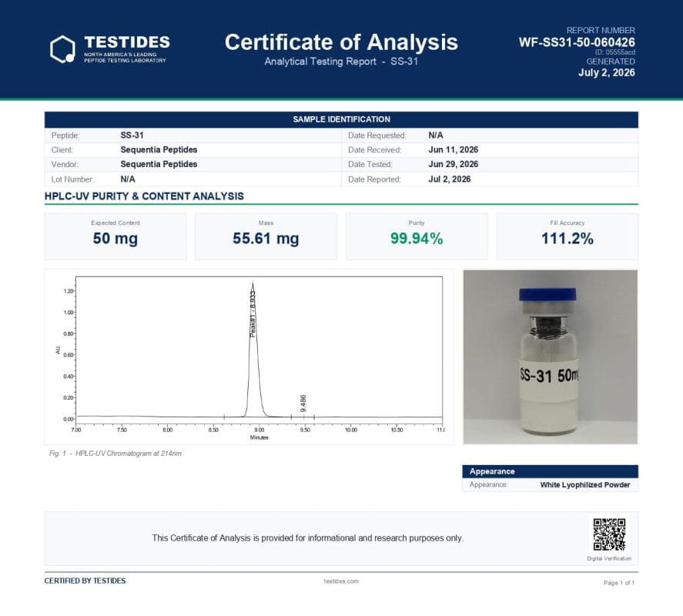
Task: Click Date Tested Jun 29, 2026
Action: [x=453, y=164]
